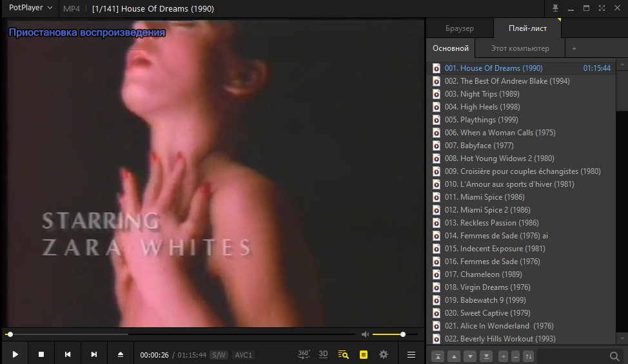Stop playback with the Stop button
Viewport: 628px width, 364px height.
41,354
